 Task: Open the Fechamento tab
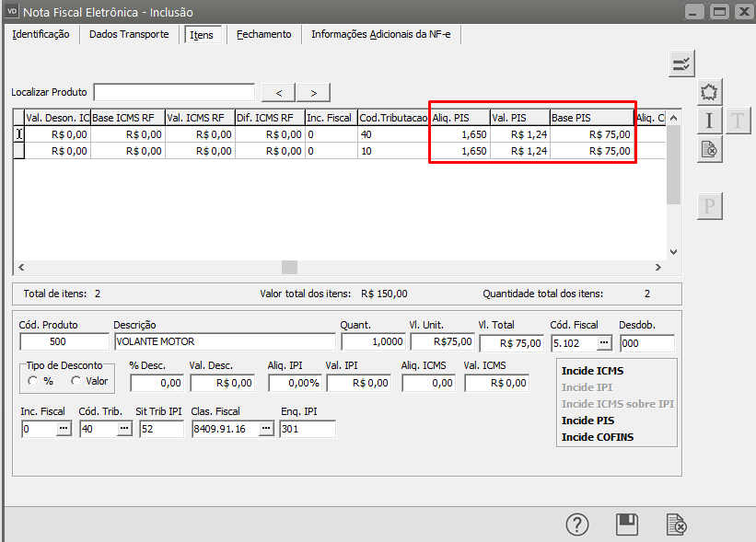click(x=263, y=34)
